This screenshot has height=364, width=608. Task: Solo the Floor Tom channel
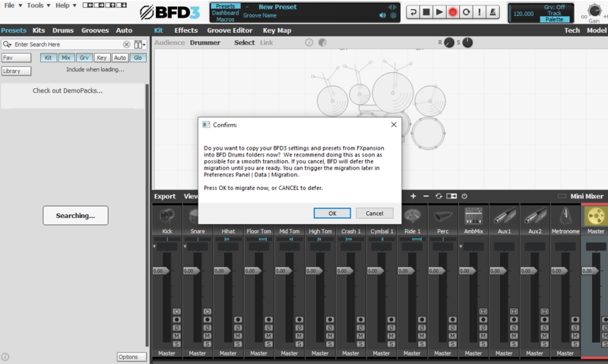(269, 343)
